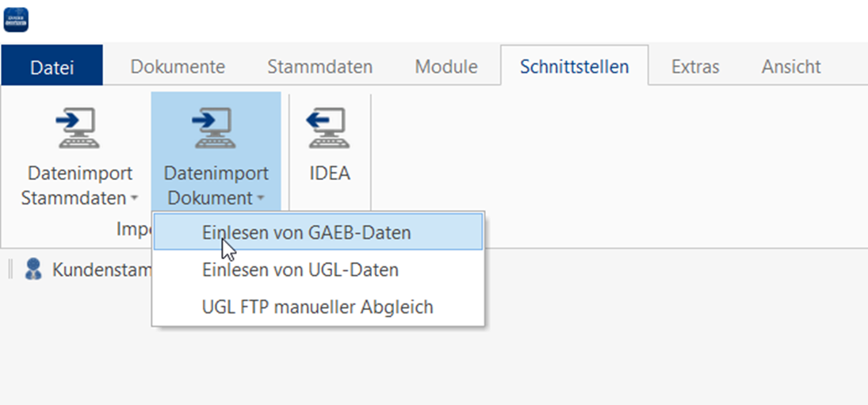868x405 pixels.
Task: Click the Kundenstamm person icon
Action: [33, 269]
